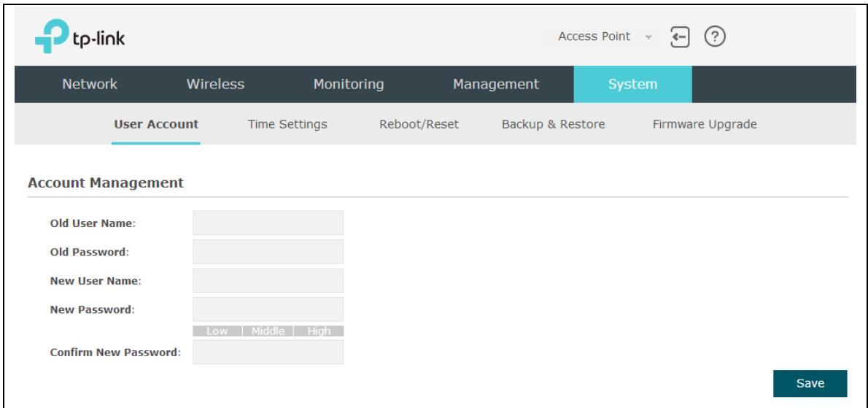This screenshot has width=868, height=408.
Task: Click the 'New Password:' label
Action: [x=93, y=309]
